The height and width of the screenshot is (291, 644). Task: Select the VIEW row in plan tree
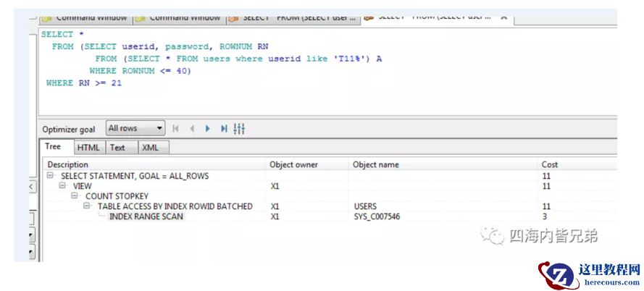point(82,186)
